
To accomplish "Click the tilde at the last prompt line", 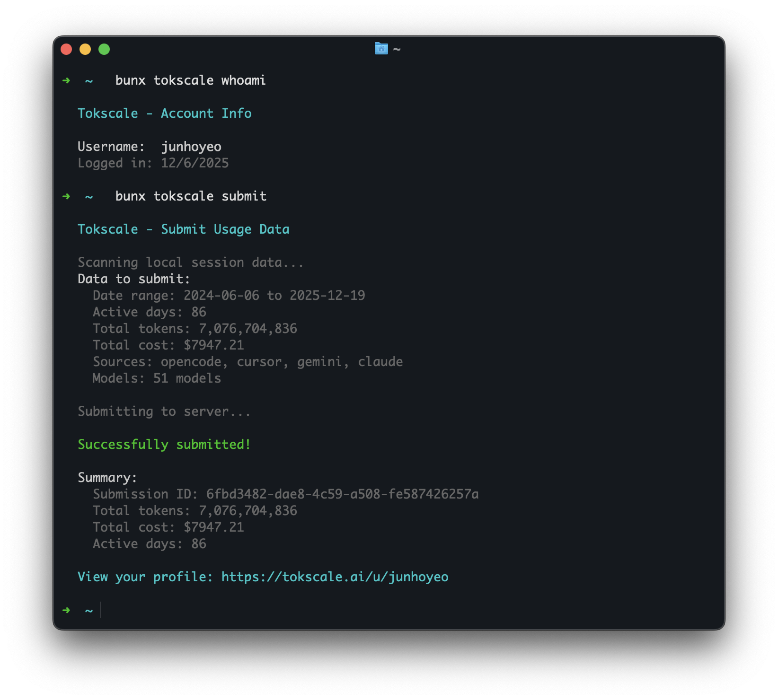I will [x=88, y=611].
